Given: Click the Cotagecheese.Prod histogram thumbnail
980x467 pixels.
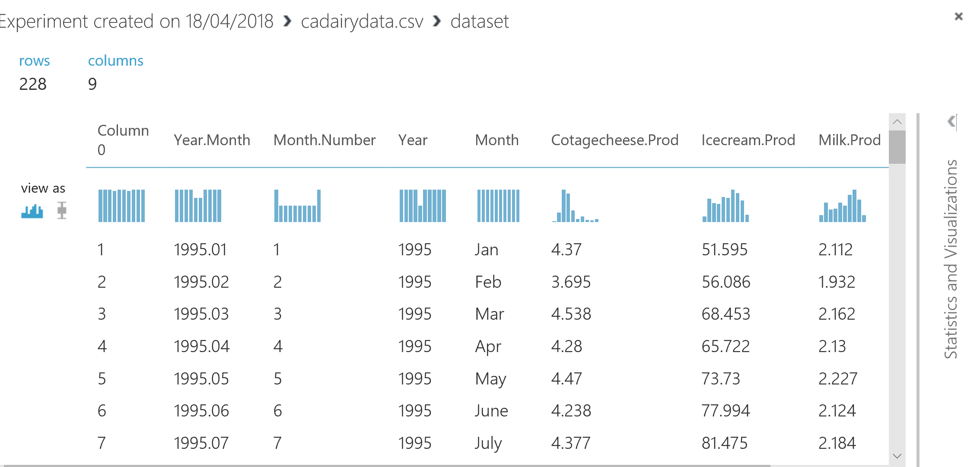Looking at the screenshot, I should click(575, 206).
